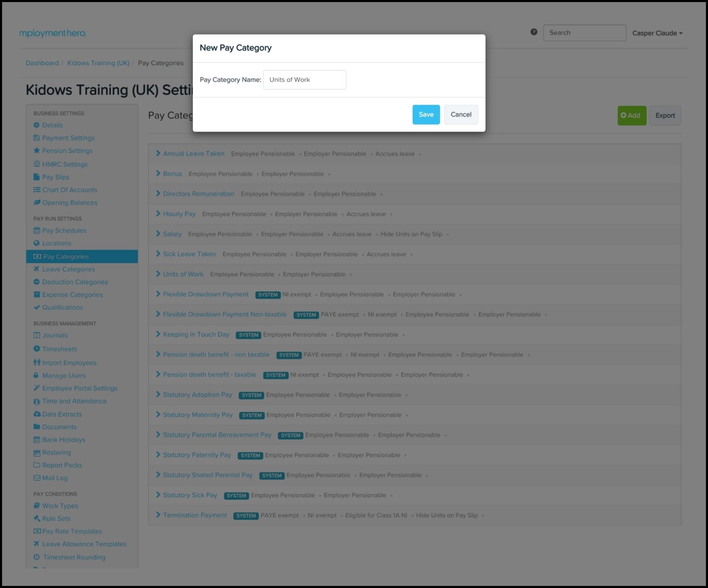The height and width of the screenshot is (588, 708).
Task: Expand the Salary category chevron
Action: [158, 234]
